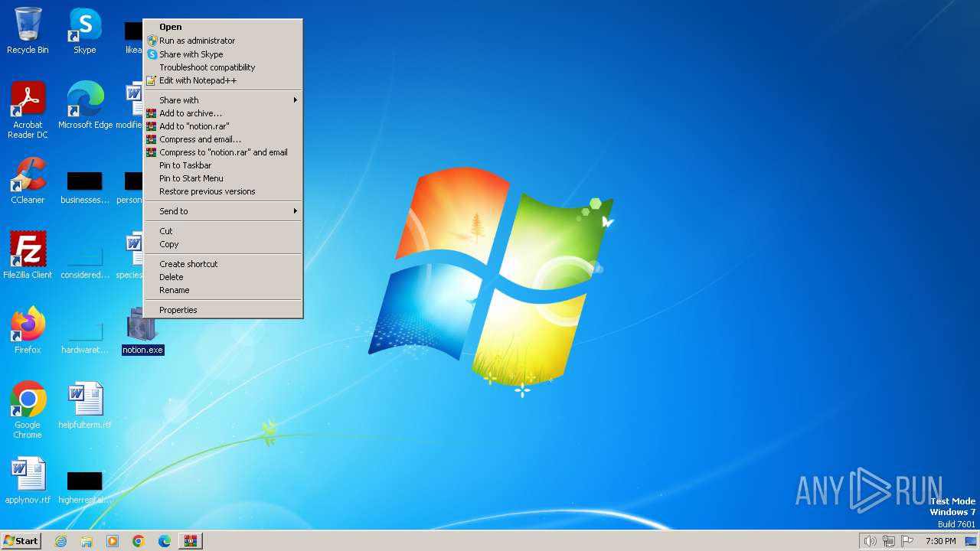The height and width of the screenshot is (551, 980).
Task: Select Troubleshoot compatibility
Action: (223, 67)
